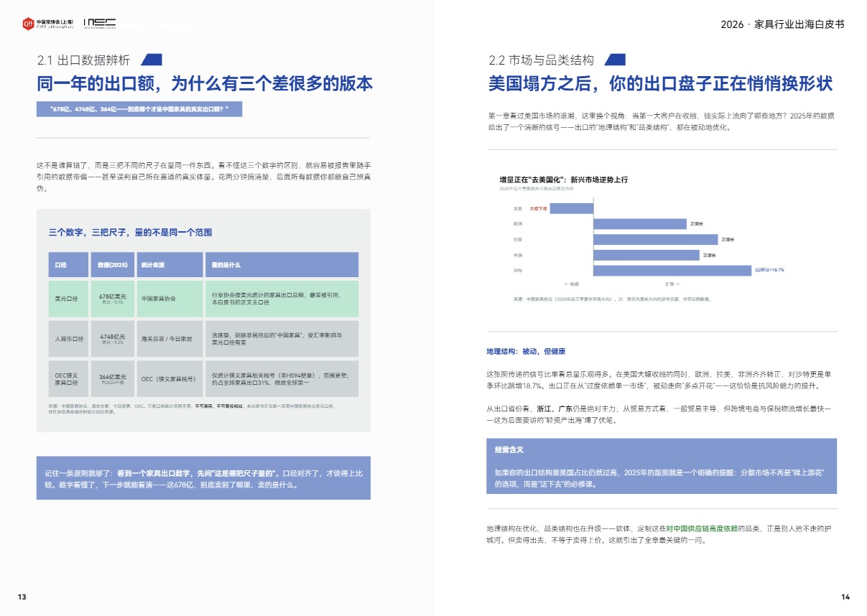Screen dimensions: 867x616
Task: Click the quote banner beginning '678亿、4748亿、364亿'
Action: (x=139, y=109)
